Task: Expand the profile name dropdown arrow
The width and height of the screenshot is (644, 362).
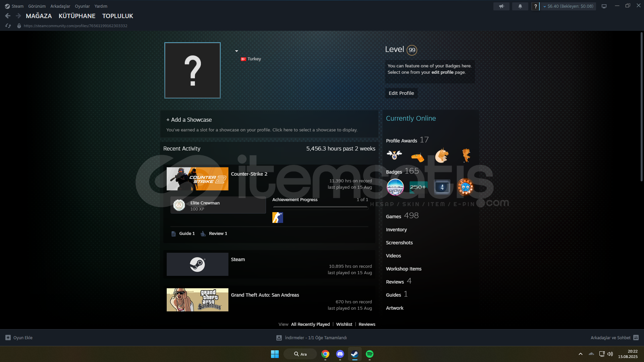Action: click(236, 51)
